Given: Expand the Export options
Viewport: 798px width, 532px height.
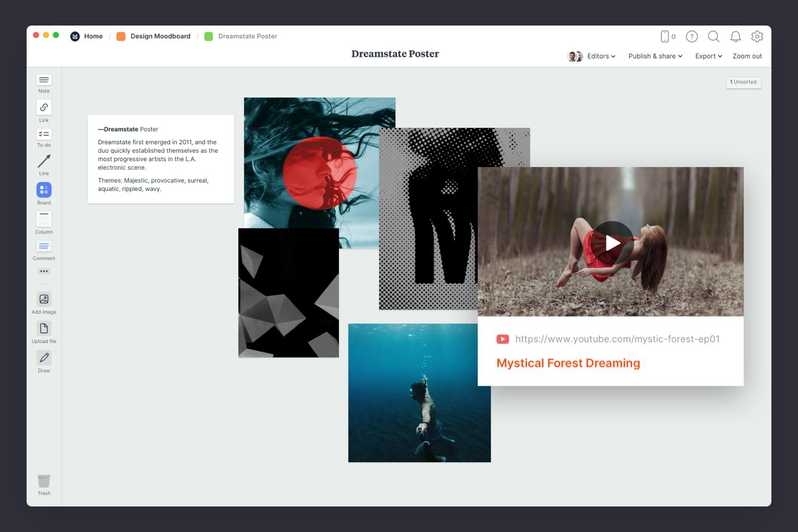Looking at the screenshot, I should pos(708,56).
